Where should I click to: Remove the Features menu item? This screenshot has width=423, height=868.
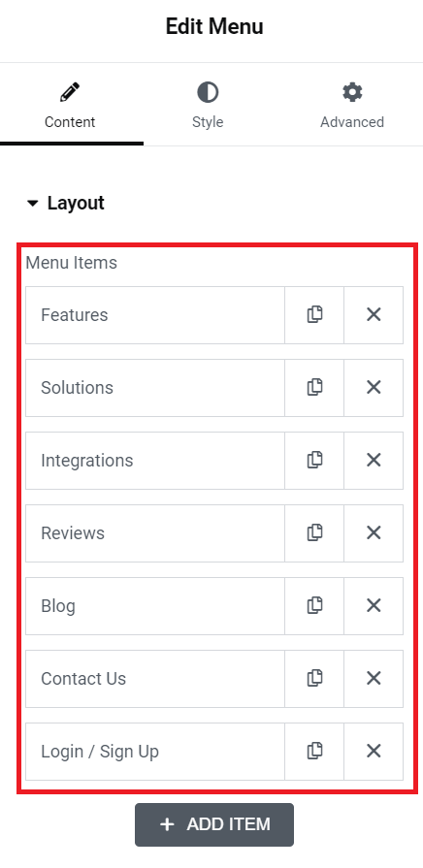374,315
